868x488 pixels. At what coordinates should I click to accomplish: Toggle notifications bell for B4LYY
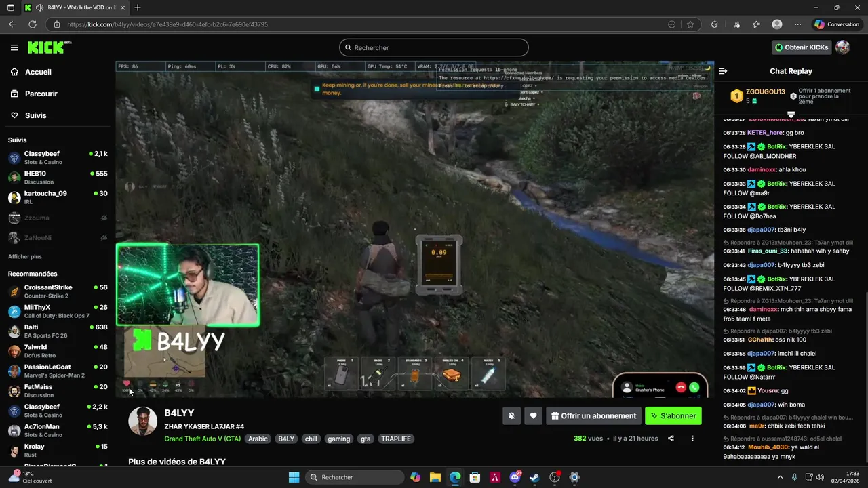click(511, 416)
